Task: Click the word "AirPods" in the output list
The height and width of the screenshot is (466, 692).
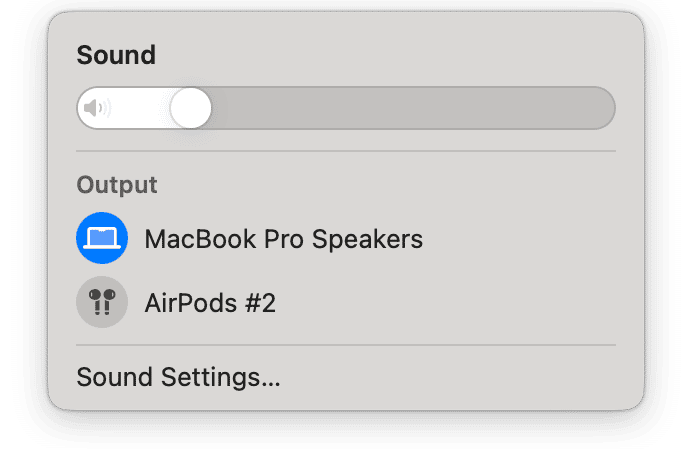Action: point(188,303)
